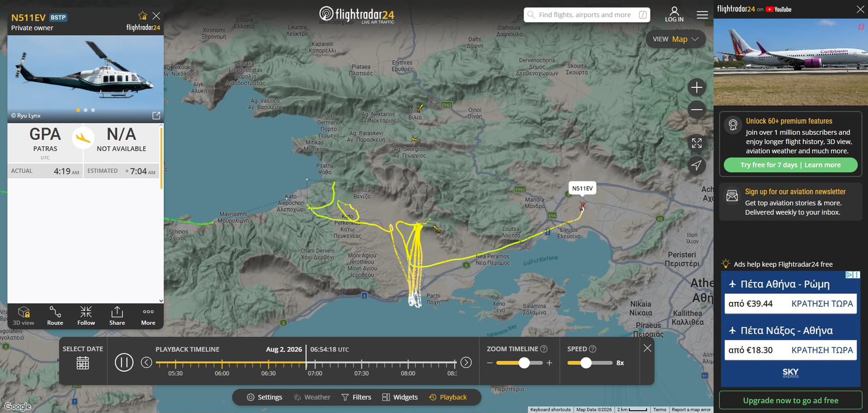Click the helicopter photo thumbnail
Image resolution: width=868 pixels, height=413 pixels.
point(85,79)
